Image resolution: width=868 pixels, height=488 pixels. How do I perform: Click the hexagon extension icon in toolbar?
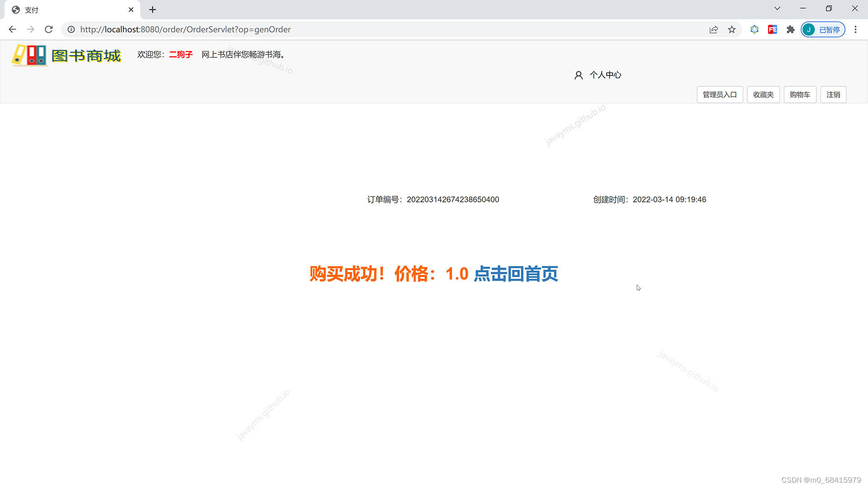754,29
